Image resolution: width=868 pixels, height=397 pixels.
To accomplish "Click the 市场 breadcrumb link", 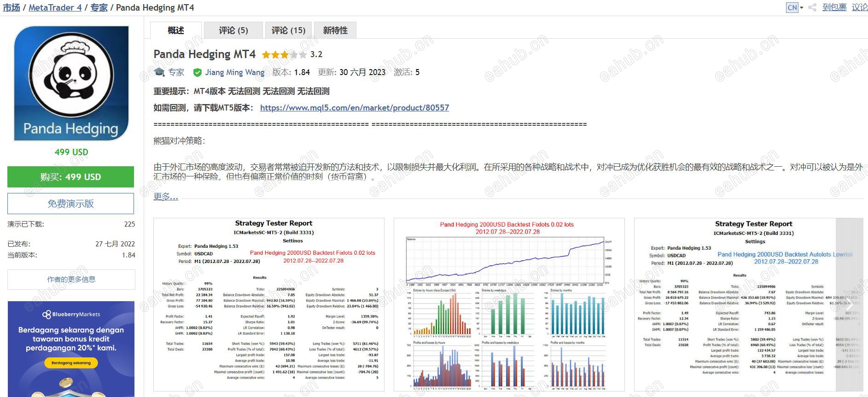I will coord(12,7).
